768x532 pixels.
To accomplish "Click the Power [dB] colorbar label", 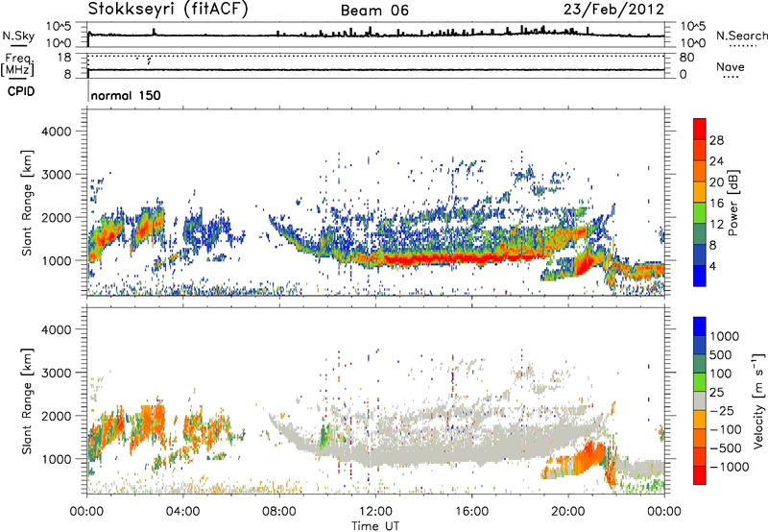I will click(x=733, y=203).
